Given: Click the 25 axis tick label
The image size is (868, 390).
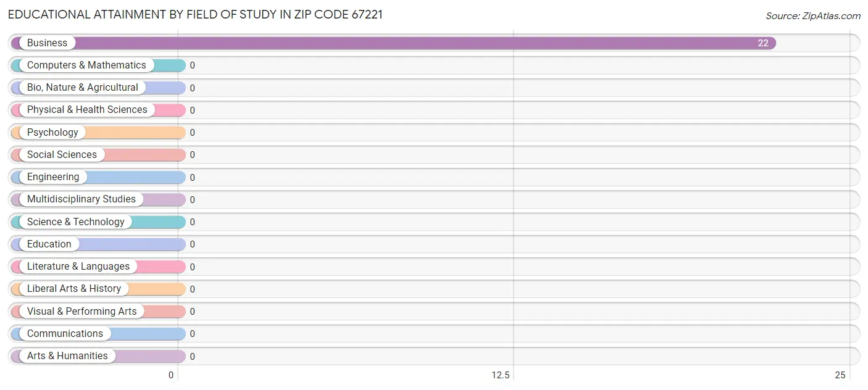Looking at the screenshot, I should tap(840, 375).
